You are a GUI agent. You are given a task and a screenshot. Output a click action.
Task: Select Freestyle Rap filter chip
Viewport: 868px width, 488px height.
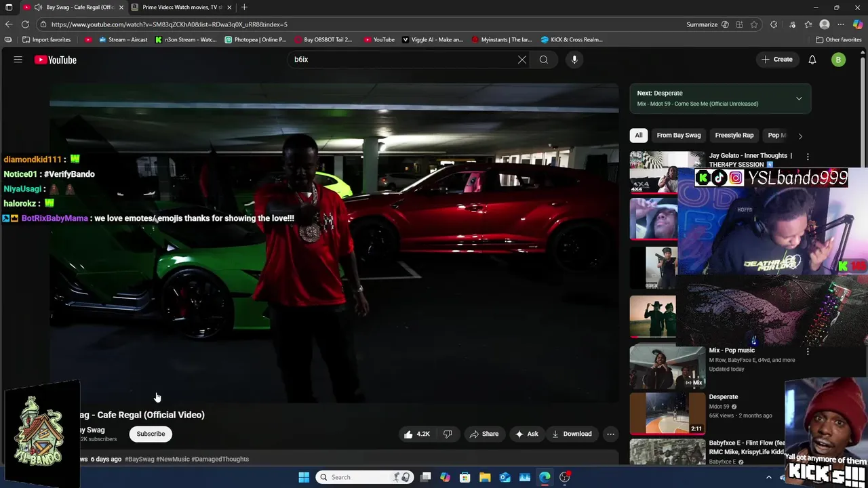pos(734,135)
